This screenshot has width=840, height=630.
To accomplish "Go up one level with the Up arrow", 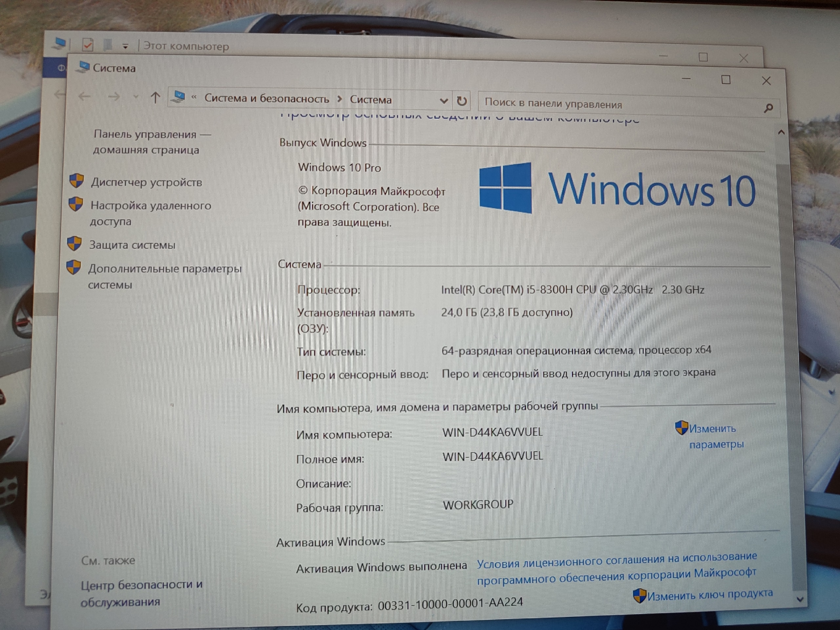I will tap(155, 97).
